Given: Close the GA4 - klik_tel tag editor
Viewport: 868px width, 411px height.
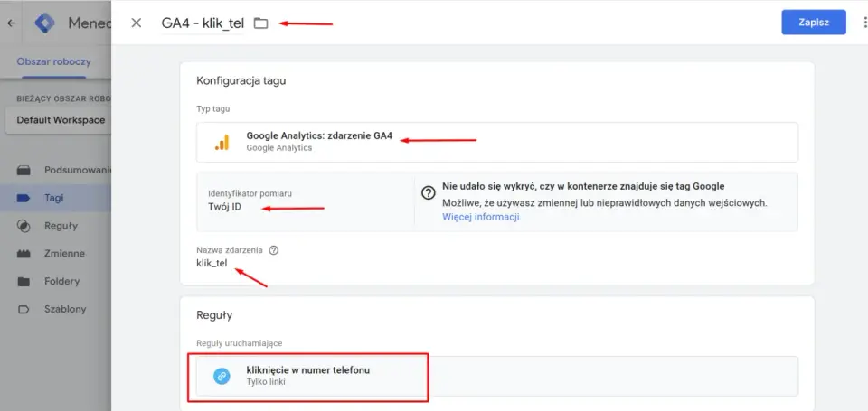Looking at the screenshot, I should click(x=137, y=23).
